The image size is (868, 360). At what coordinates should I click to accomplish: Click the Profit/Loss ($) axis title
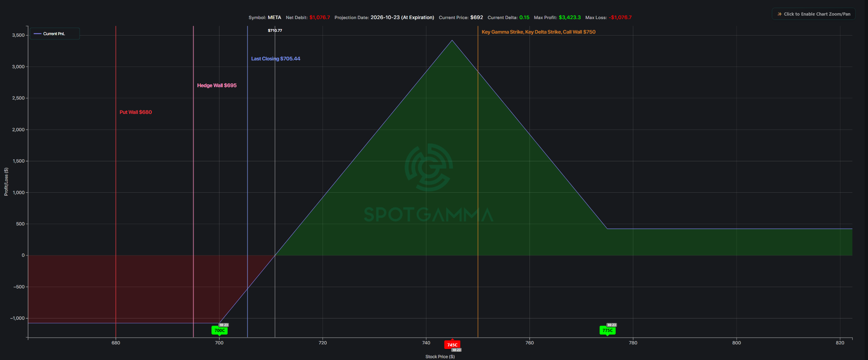pyautogui.click(x=6, y=182)
